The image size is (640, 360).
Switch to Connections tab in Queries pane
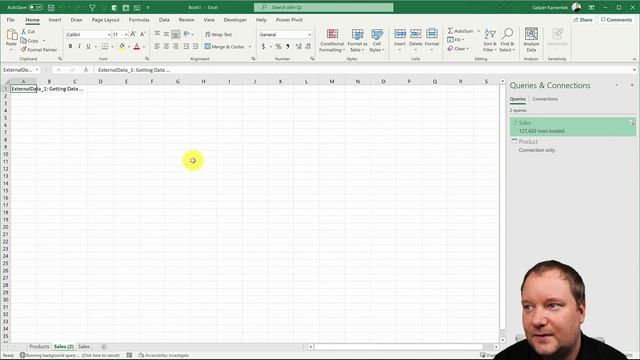coord(544,99)
